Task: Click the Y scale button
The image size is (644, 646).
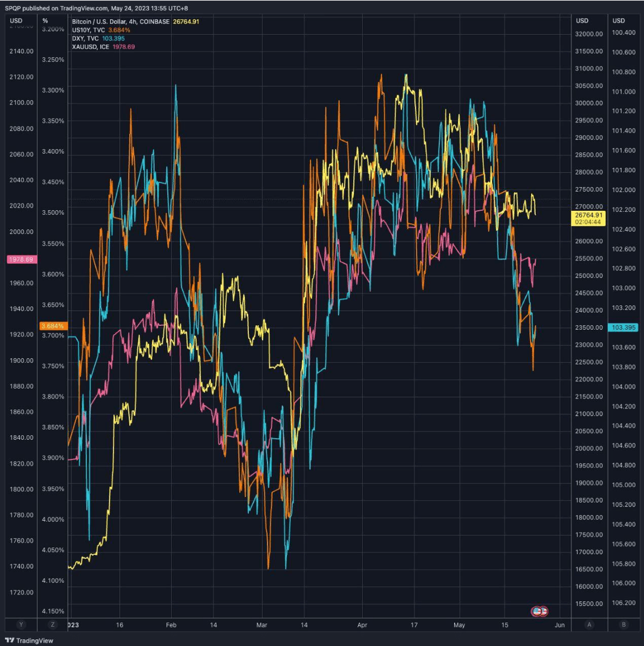Action: 21,624
